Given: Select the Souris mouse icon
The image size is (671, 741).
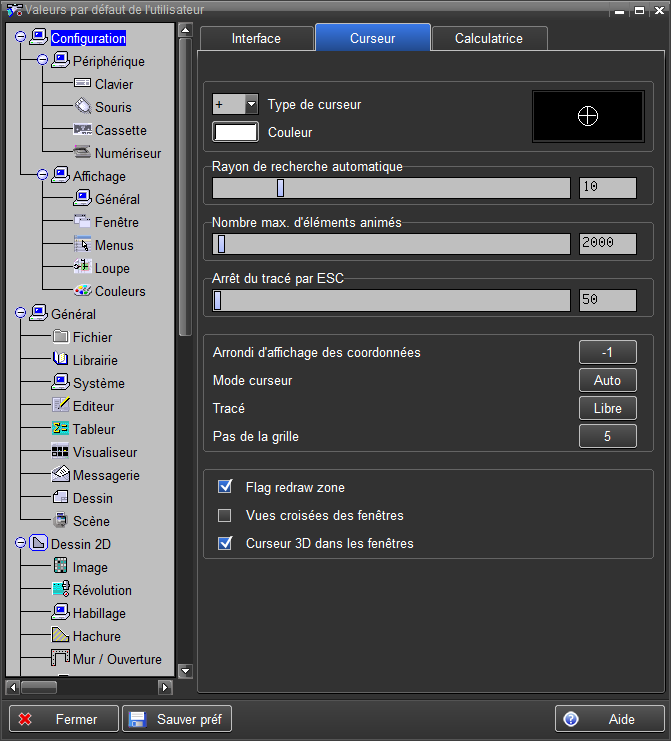Looking at the screenshot, I should [82, 107].
